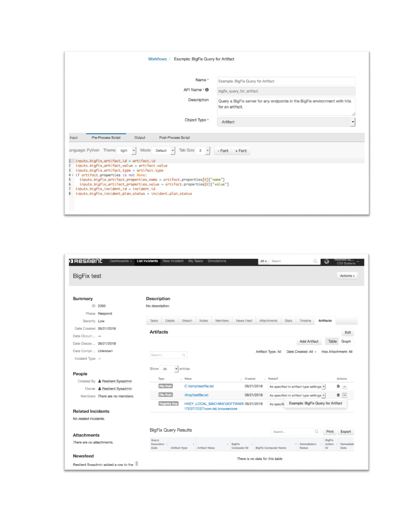Decrease editor font with - Font button
The image size is (411, 532).
click(x=223, y=151)
